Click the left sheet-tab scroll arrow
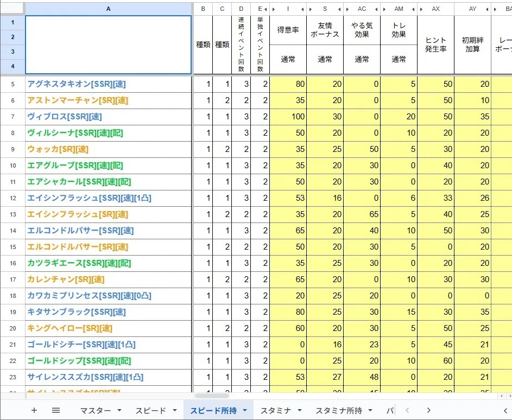Screen dimensions: 512x420 (x=407, y=410)
